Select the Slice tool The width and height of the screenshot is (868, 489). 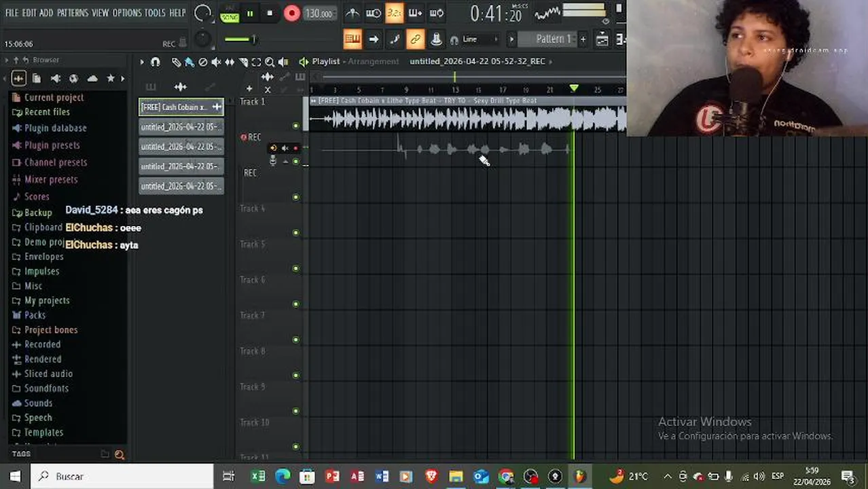click(x=243, y=62)
